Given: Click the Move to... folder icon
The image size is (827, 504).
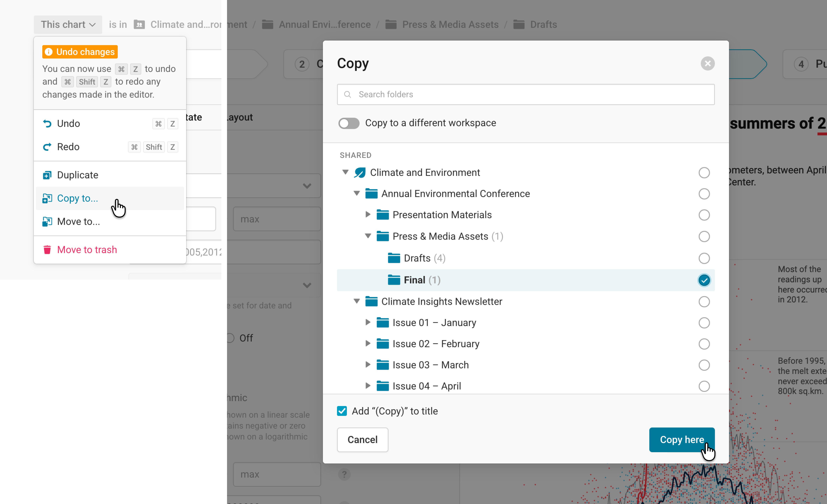Looking at the screenshot, I should point(47,222).
